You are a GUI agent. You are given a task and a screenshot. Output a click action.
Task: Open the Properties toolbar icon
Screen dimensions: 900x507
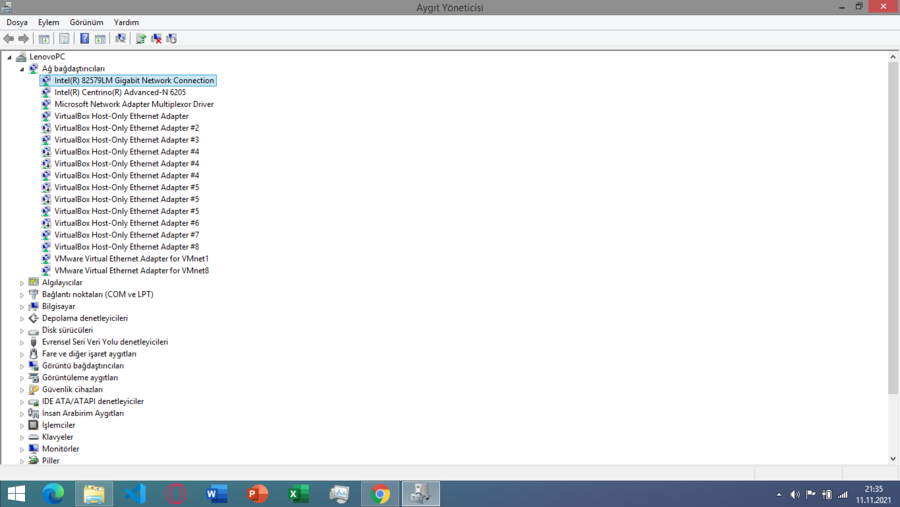64,38
